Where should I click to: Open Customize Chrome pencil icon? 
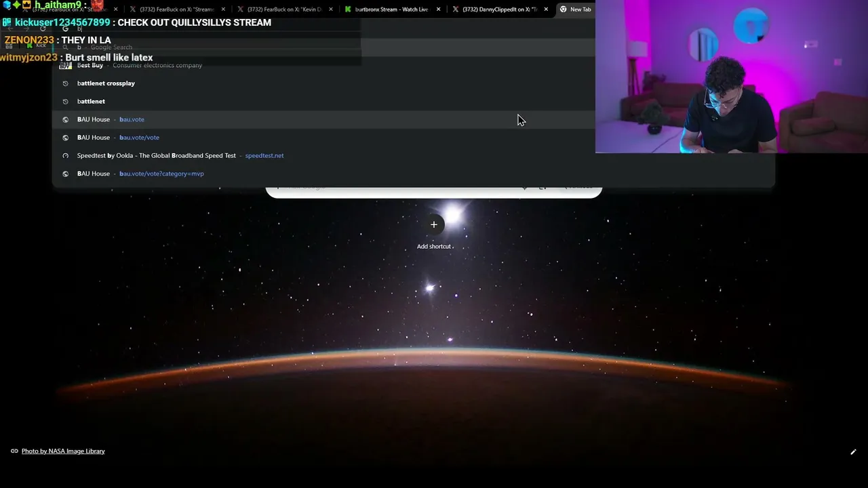click(853, 451)
